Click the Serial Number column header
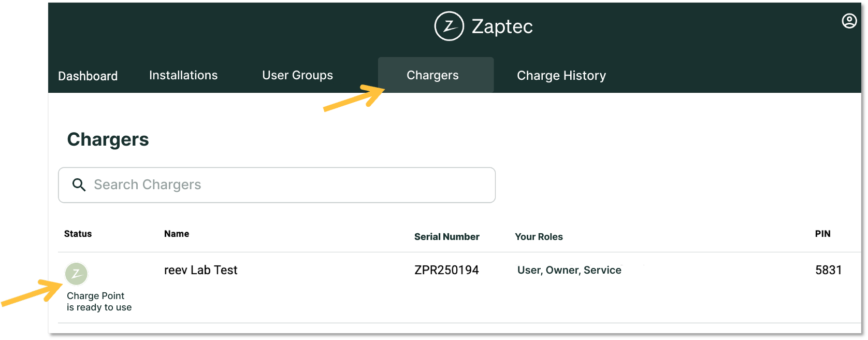 447,237
